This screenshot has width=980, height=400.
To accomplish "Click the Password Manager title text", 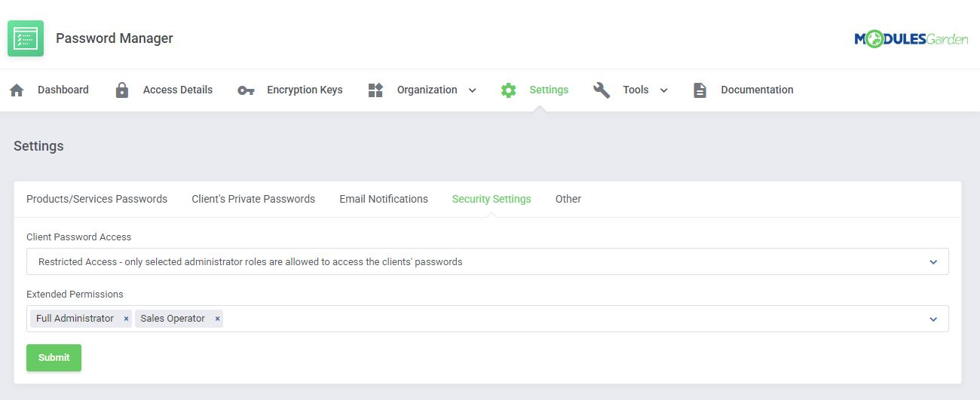I will click(x=115, y=38).
